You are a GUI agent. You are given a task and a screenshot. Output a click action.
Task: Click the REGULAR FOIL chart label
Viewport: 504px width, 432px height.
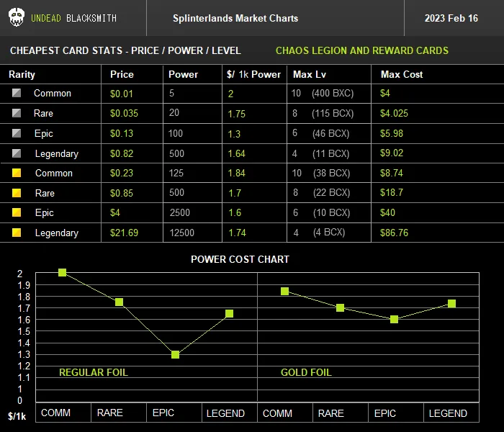[94, 372]
